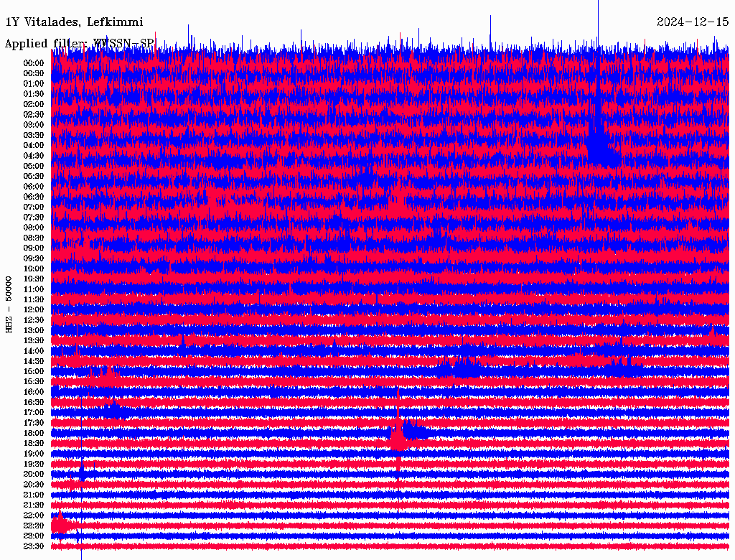The image size is (735, 560).
Task: Select the 22:30 time row label
Action: pyautogui.click(x=34, y=526)
